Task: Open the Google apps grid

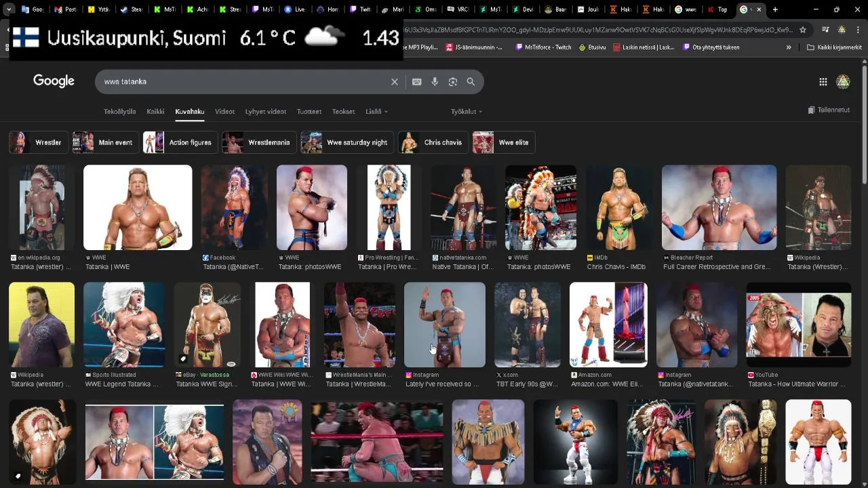Action: click(823, 81)
